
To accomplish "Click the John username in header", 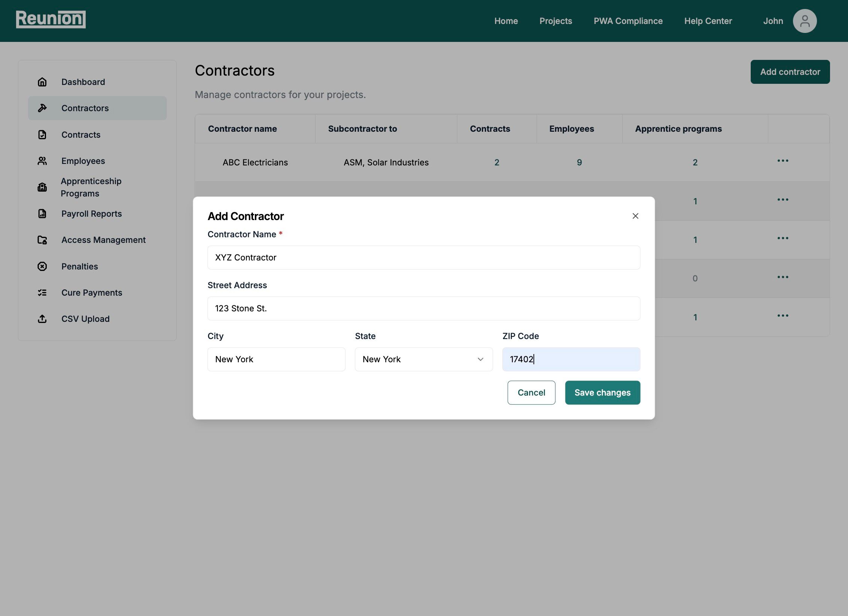I will pyautogui.click(x=773, y=21).
